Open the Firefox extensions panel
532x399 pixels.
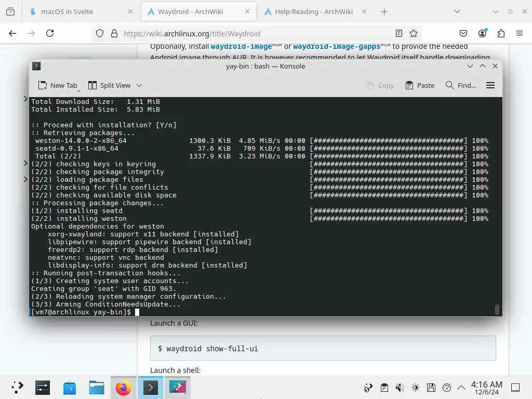(501, 33)
